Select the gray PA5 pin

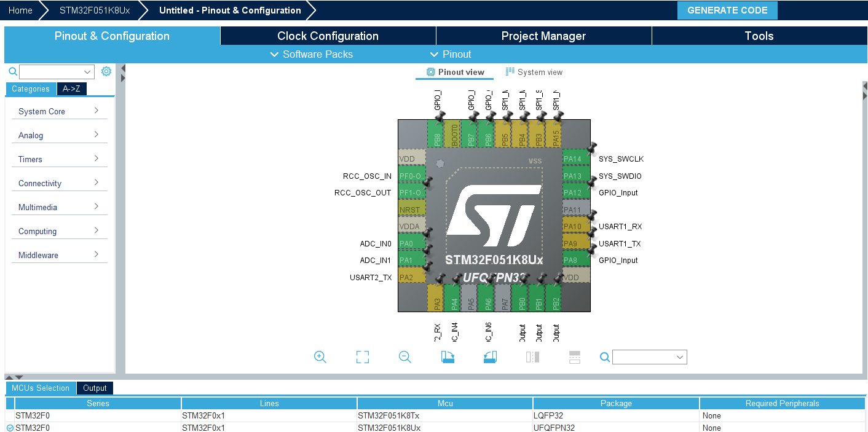pyautogui.click(x=470, y=297)
